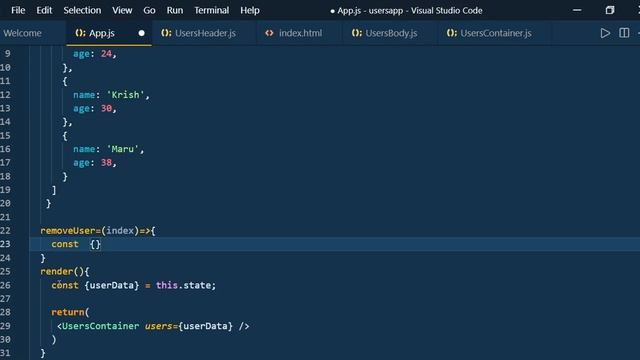Open the Go menu

pyautogui.click(x=149, y=10)
